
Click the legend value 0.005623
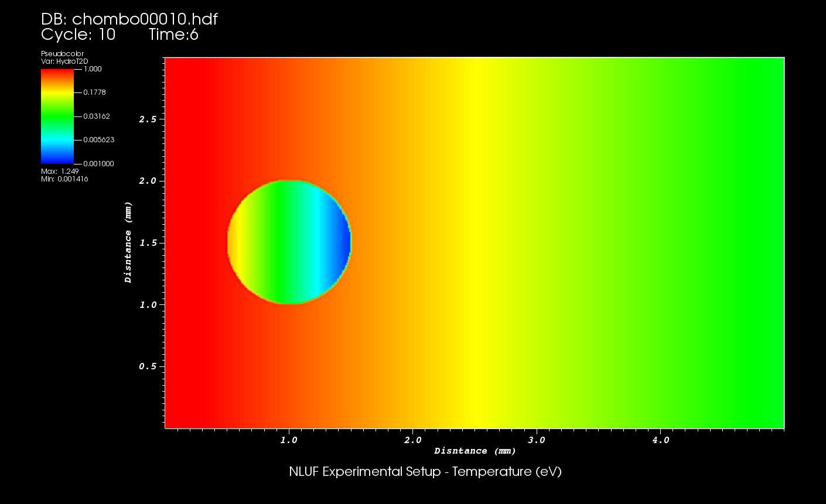99,140
